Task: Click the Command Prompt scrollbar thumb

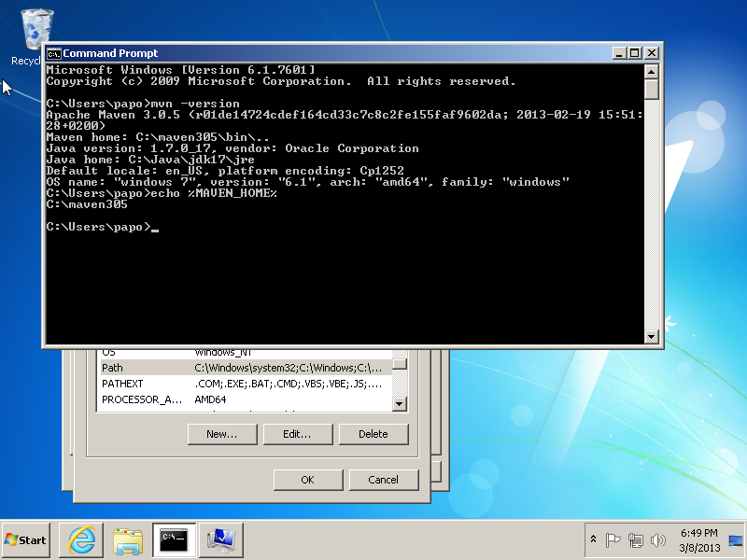Action: (651, 89)
